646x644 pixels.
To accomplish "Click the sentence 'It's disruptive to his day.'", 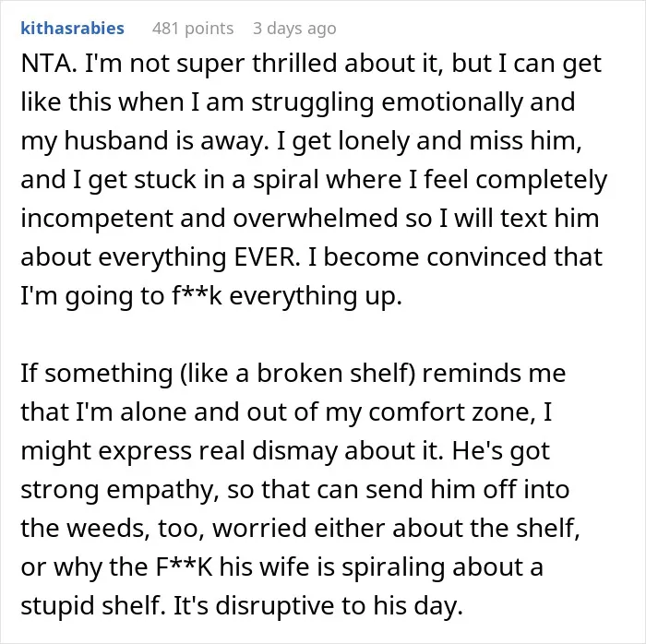I will point(318,605).
